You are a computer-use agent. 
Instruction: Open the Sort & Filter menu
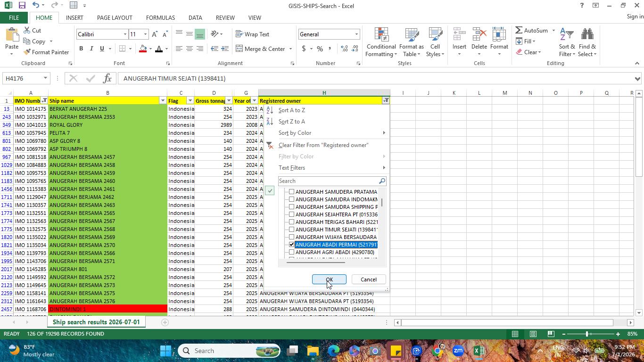click(567, 42)
